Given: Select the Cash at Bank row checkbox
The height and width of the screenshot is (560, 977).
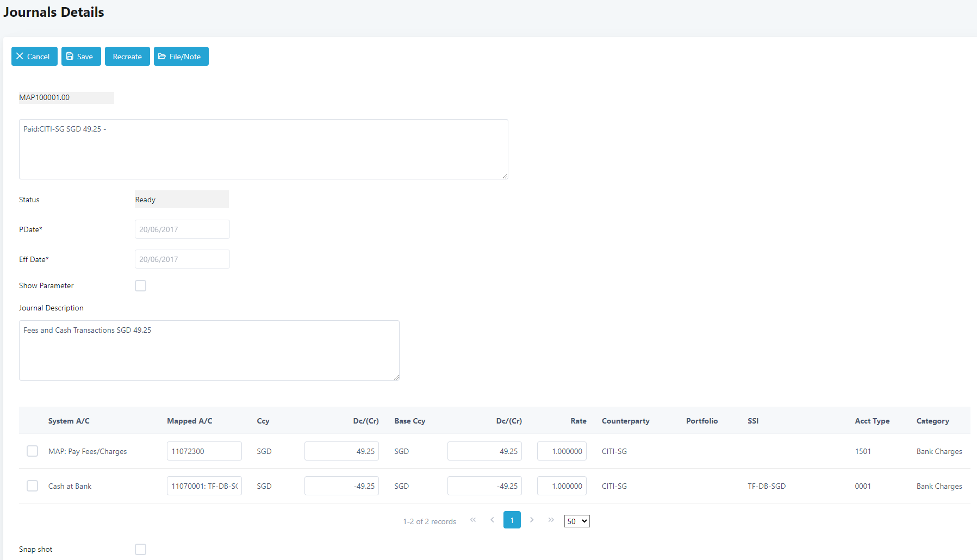Looking at the screenshot, I should point(33,486).
